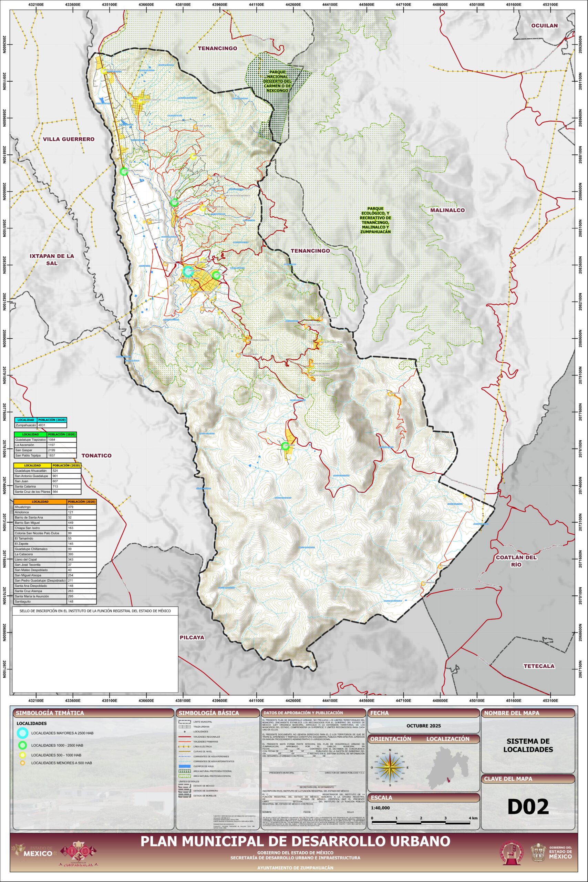Click the San Gaspar green locality marker on map

[x=285, y=446]
